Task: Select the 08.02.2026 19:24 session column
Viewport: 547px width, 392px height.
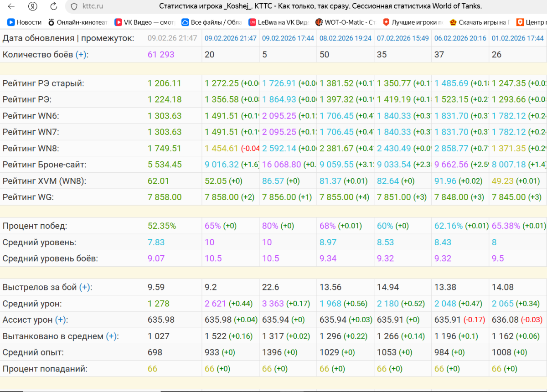Action: [345, 39]
